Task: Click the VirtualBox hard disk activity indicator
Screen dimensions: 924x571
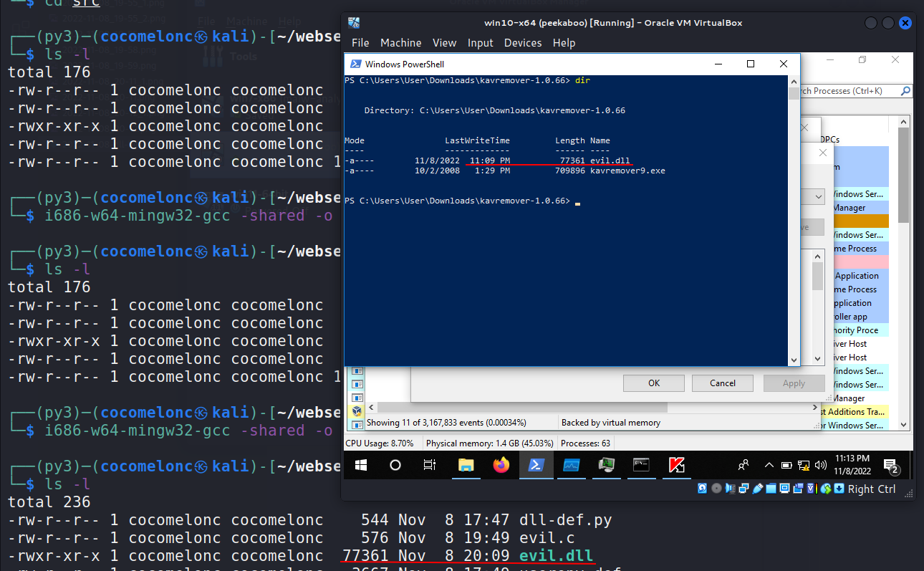Action: tap(702, 489)
